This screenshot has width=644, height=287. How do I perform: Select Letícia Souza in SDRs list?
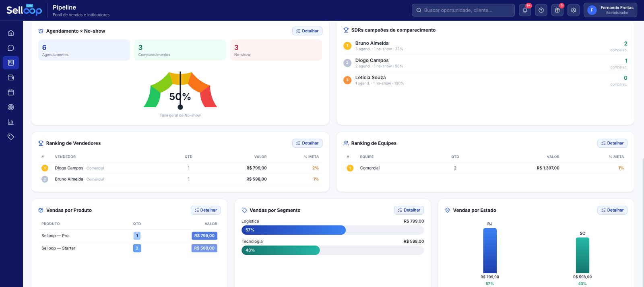485,81
